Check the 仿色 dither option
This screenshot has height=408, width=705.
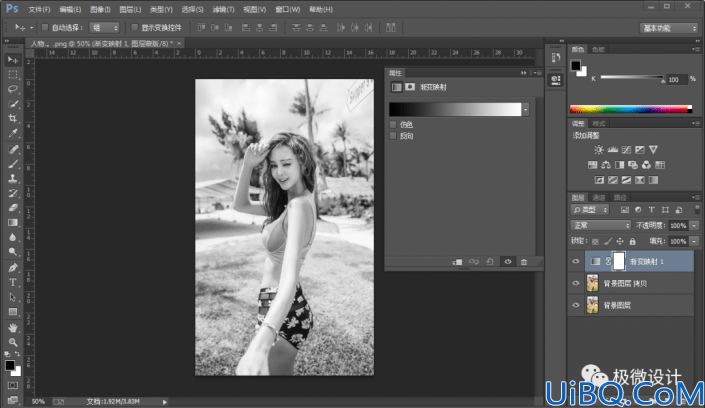393,125
